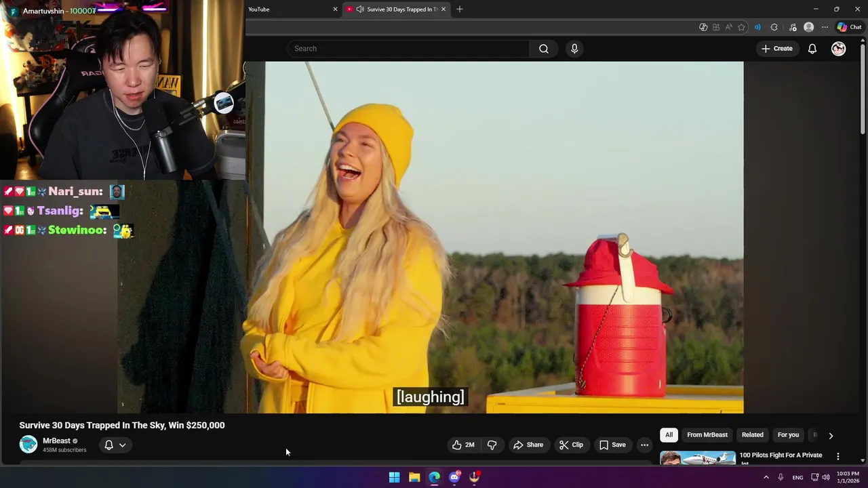This screenshot has width=868, height=488.
Task: Select the From MrBeast filter chip
Action: point(707,435)
